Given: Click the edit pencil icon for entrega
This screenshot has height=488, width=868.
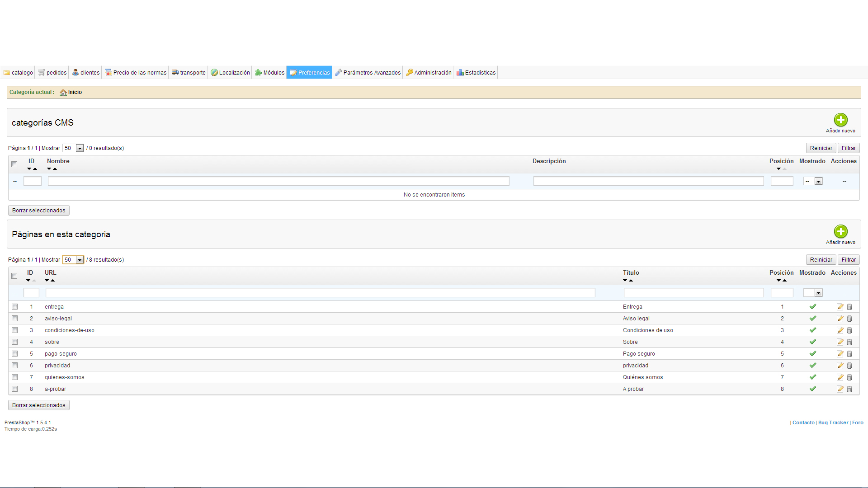Looking at the screenshot, I should click(840, 307).
